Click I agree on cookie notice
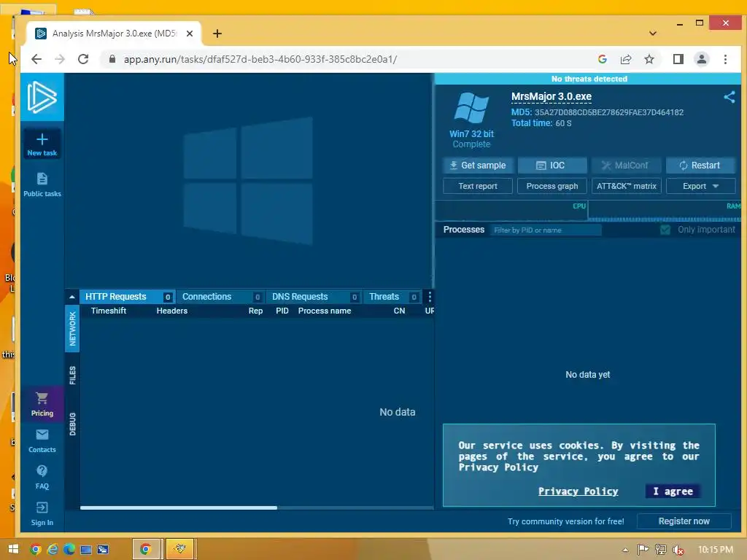 click(x=673, y=491)
